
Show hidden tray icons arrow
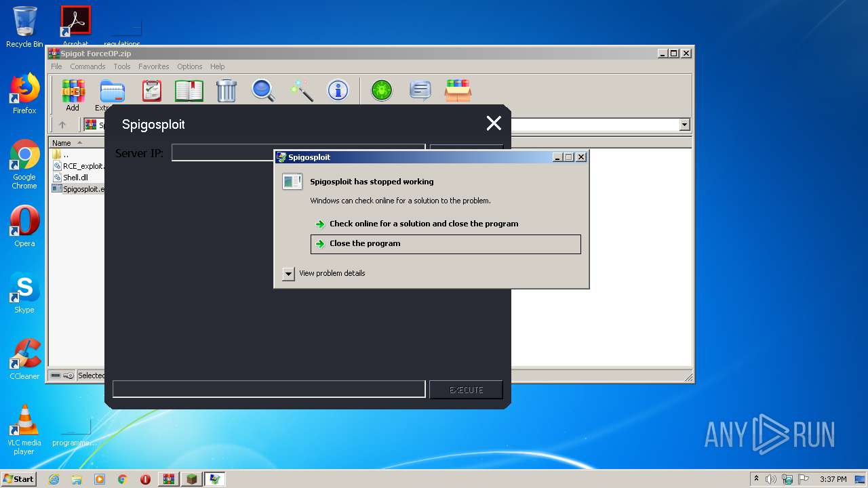pyautogui.click(x=756, y=479)
